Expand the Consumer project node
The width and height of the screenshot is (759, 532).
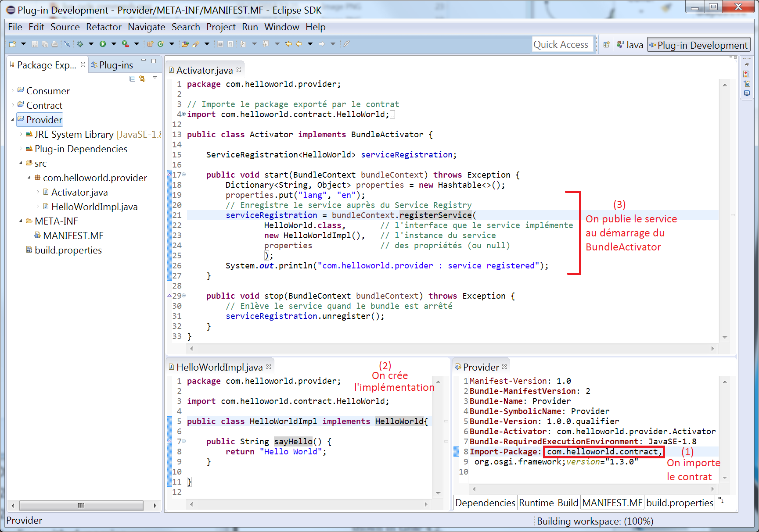(x=13, y=91)
